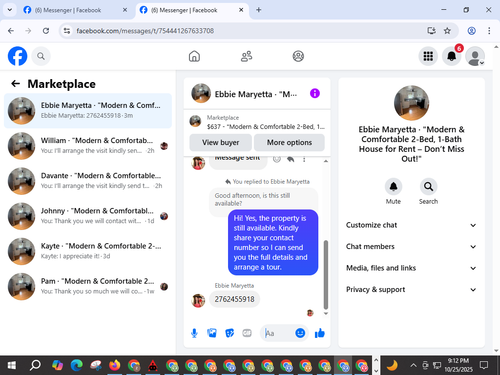This screenshot has height=375, width=500.
Task: Open Johnny conversation in Marketplace list
Action: [88, 216]
